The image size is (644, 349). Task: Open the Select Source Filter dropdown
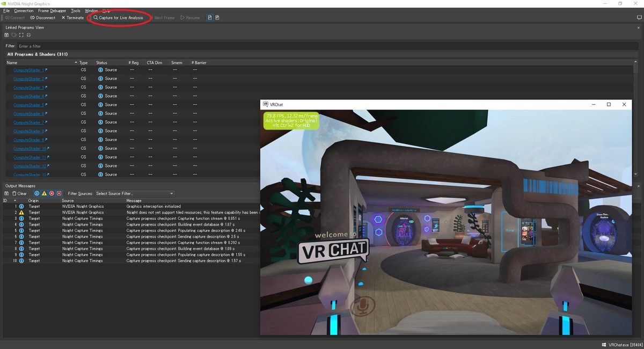[x=135, y=193]
